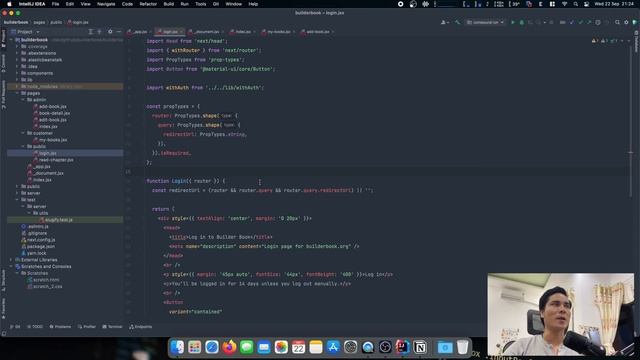Open Search Everywhere magnifier in IDE toolbar
The height and width of the screenshot is (360, 640).
click(617, 22)
